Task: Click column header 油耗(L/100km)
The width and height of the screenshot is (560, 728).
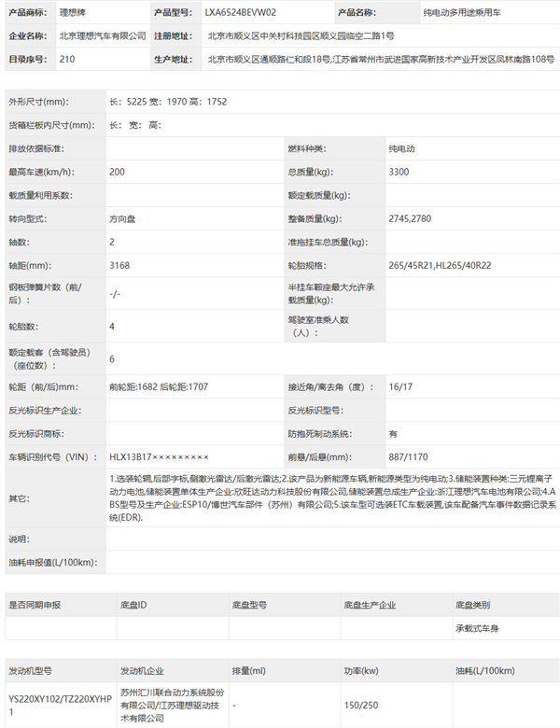Action: [485, 671]
